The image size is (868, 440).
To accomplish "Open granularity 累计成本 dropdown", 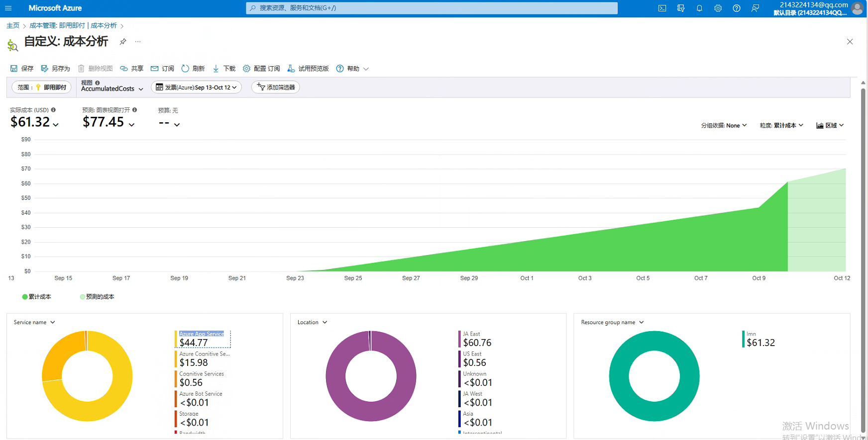I will pos(781,125).
